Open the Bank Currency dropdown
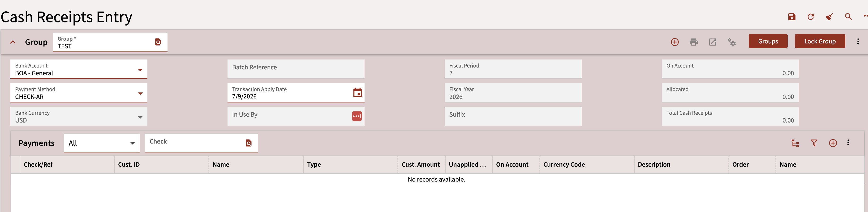The image size is (868, 212). (140, 117)
